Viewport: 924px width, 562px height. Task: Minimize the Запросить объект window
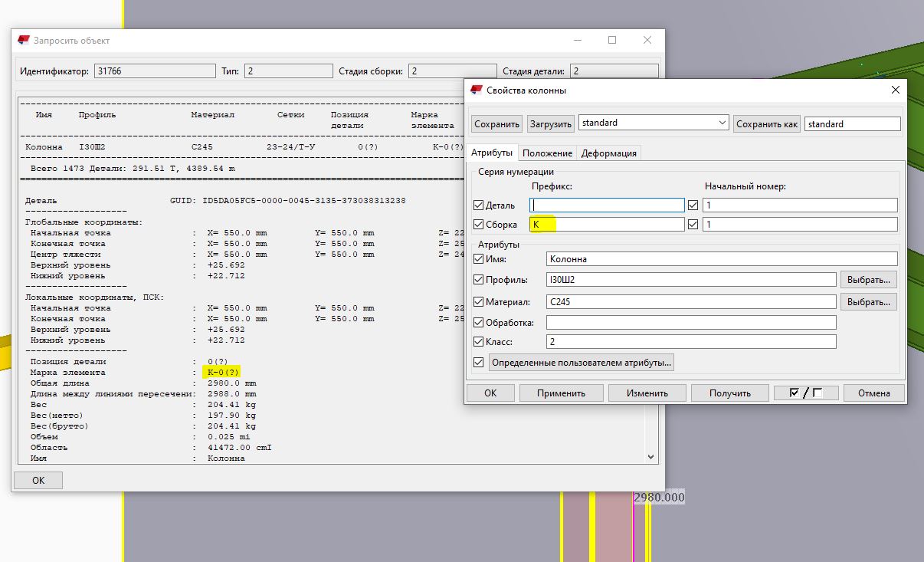point(577,41)
